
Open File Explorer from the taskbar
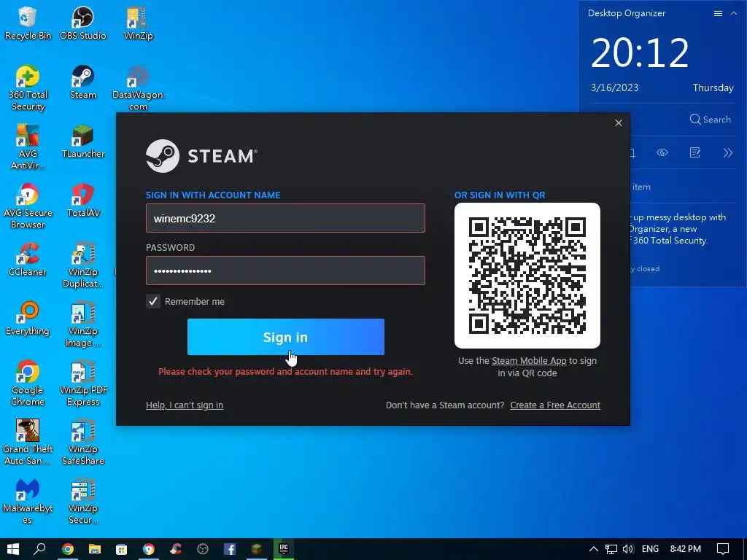coord(94,549)
